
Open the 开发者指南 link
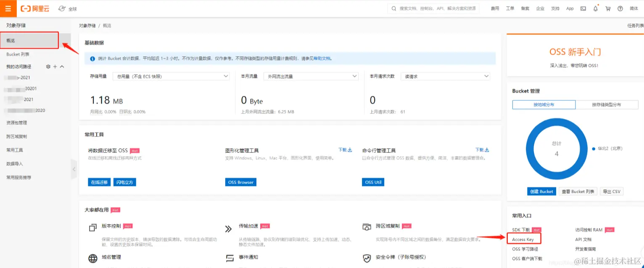(x=585, y=249)
